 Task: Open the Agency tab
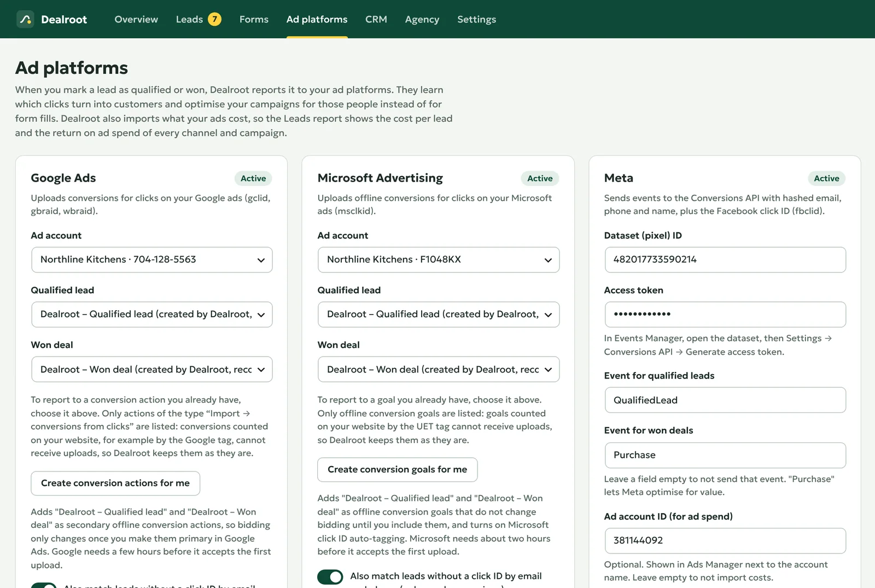pos(422,19)
